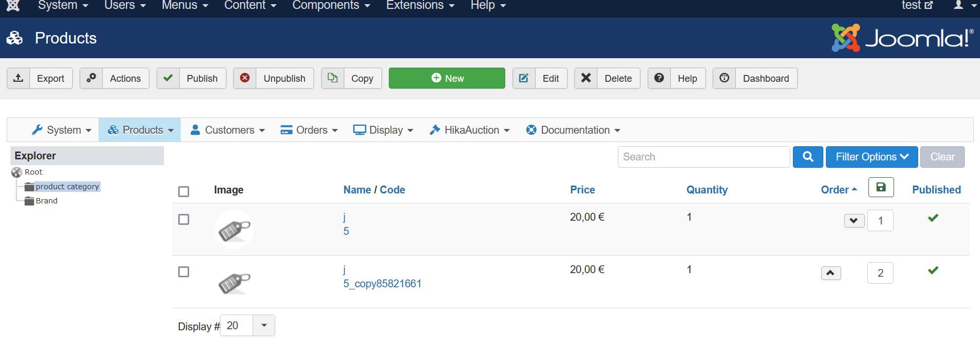Image resolution: width=980 pixels, height=346 pixels.
Task: Expand the Filter Options dropdown
Action: 872,157
